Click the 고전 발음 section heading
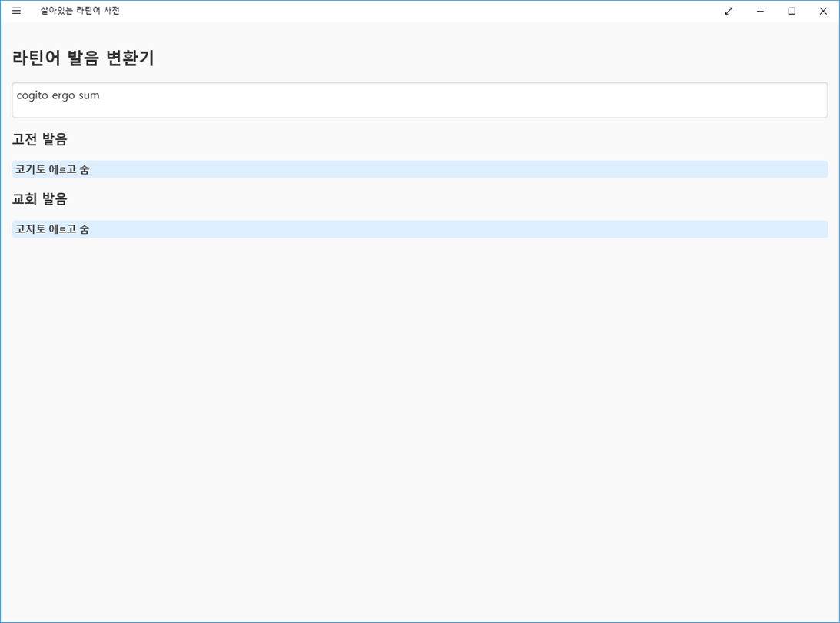The image size is (840, 623). (40, 139)
